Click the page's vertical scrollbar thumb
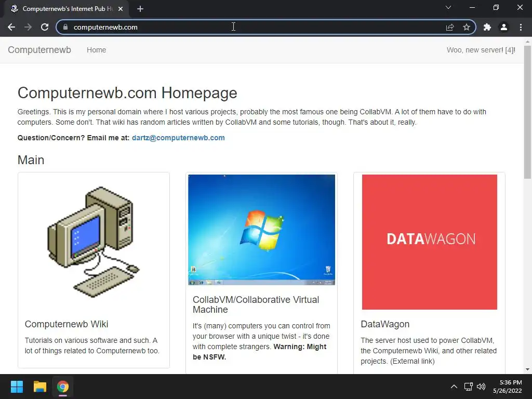This screenshot has width=532, height=399. tap(528, 112)
